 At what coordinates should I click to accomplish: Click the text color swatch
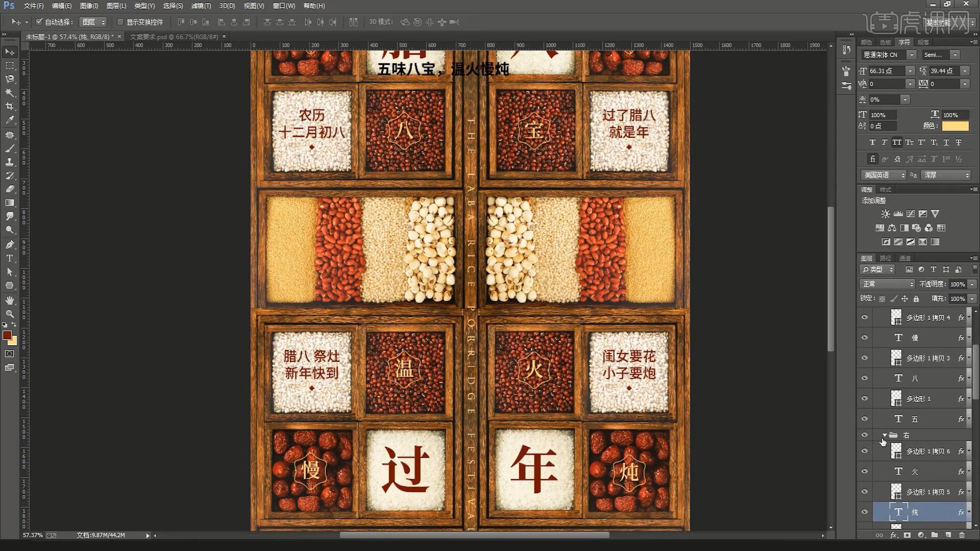(955, 126)
